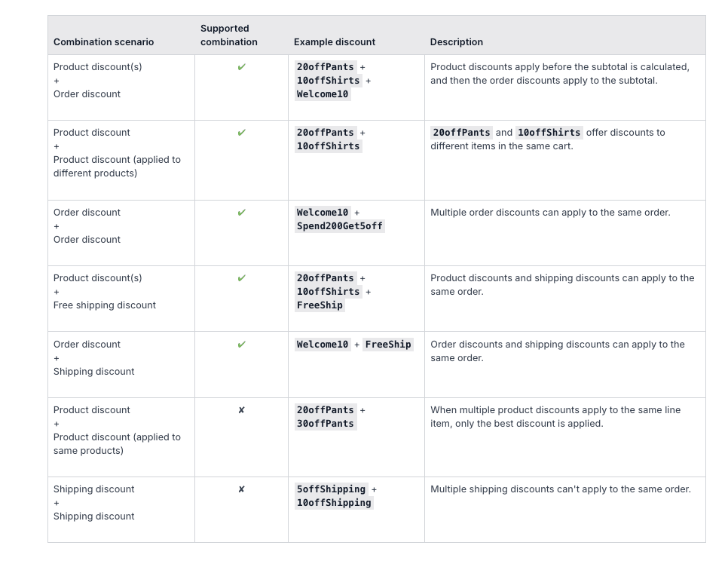Click the Spend200Get5off code example
The width and height of the screenshot is (728, 570).
pos(339,225)
